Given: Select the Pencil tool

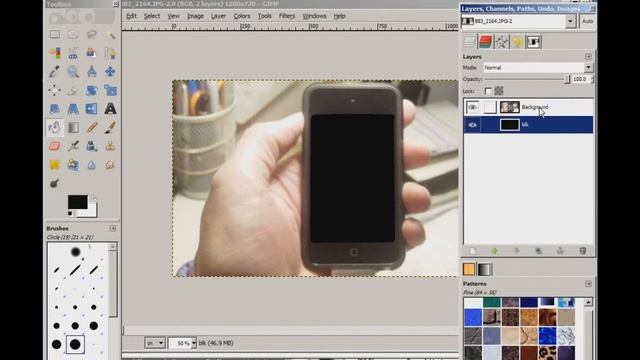Looking at the screenshot, I should [x=91, y=127].
